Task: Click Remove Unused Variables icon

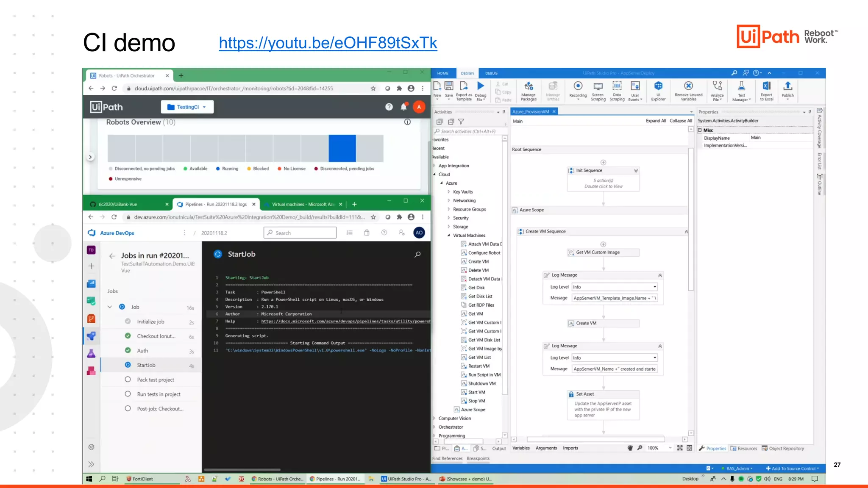Action: (x=688, y=91)
